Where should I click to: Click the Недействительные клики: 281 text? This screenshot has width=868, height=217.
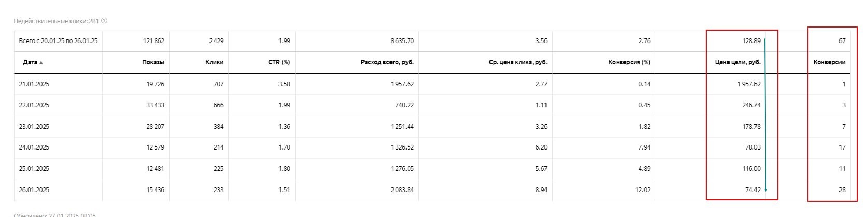56,21
